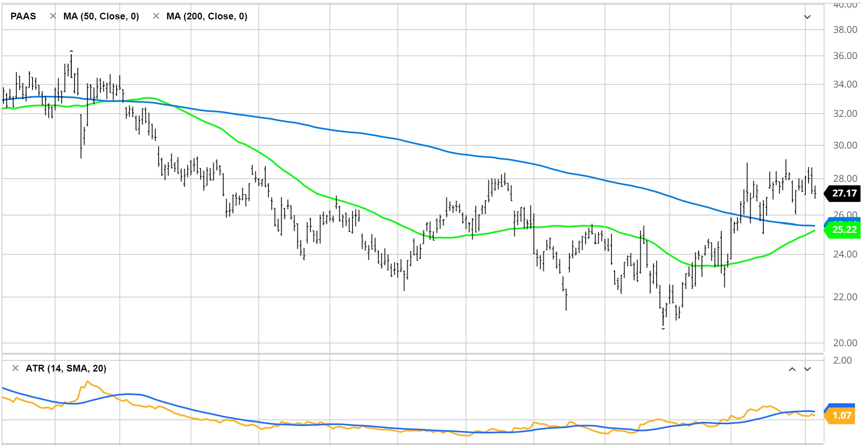
Task: Click the 27.17 last price tag
Action: point(843,193)
